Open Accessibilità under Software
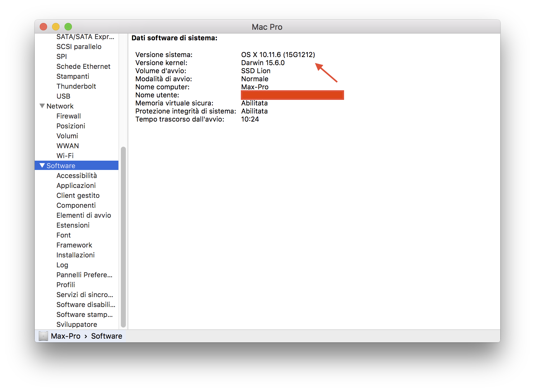Screen dimensions: 535x392 tap(77, 176)
